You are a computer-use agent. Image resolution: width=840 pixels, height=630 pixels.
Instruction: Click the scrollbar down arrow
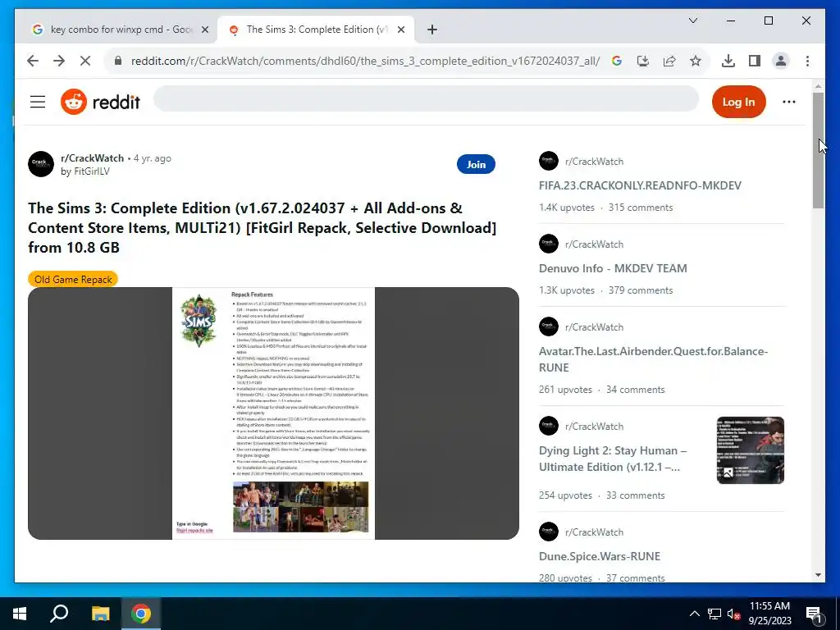pyautogui.click(x=818, y=575)
